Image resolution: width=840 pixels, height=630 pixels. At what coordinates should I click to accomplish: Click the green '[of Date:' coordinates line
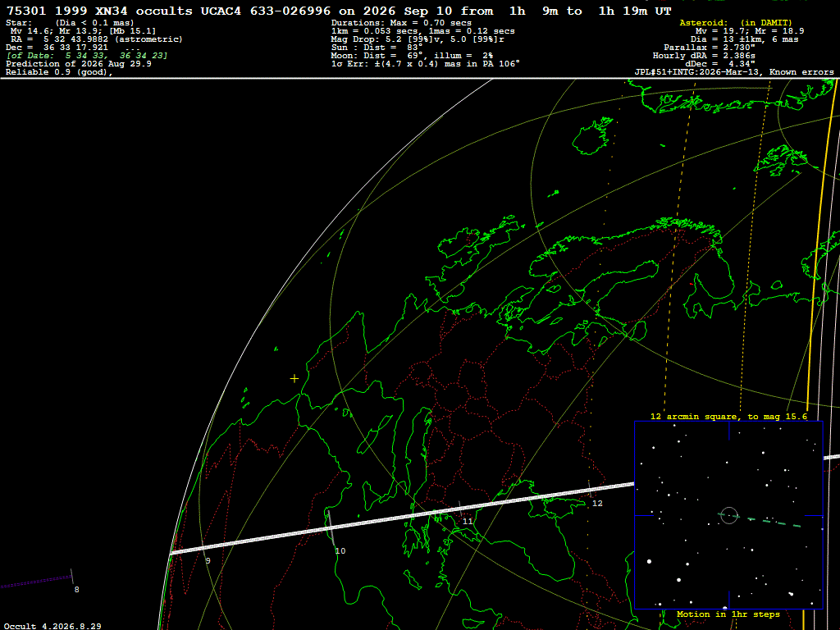87,56
